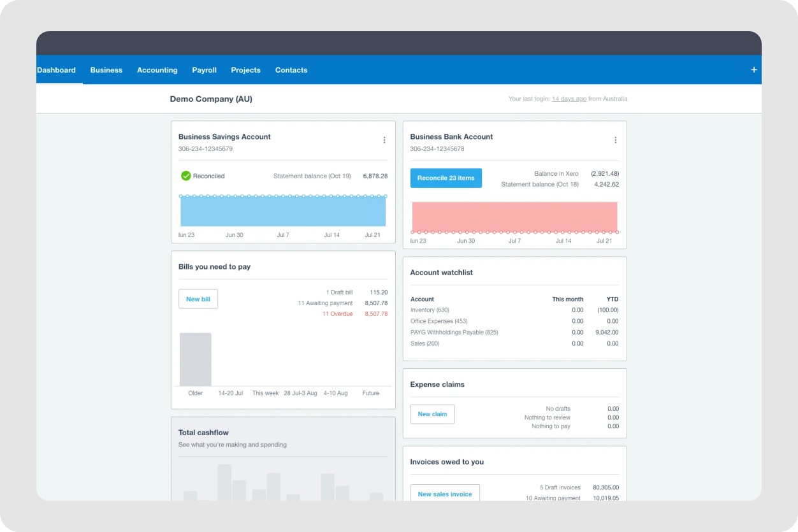The width and height of the screenshot is (798, 532).
Task: Click the Business Savings Account balance chart
Action: pos(283,210)
